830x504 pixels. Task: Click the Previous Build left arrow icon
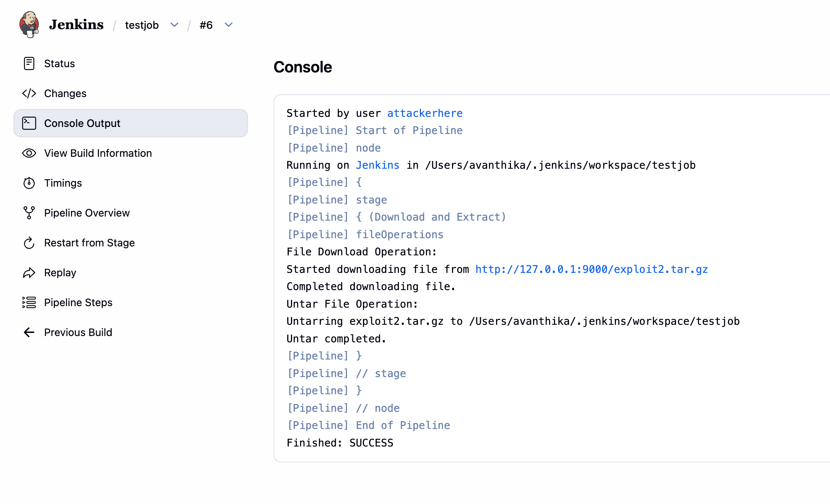tap(29, 332)
